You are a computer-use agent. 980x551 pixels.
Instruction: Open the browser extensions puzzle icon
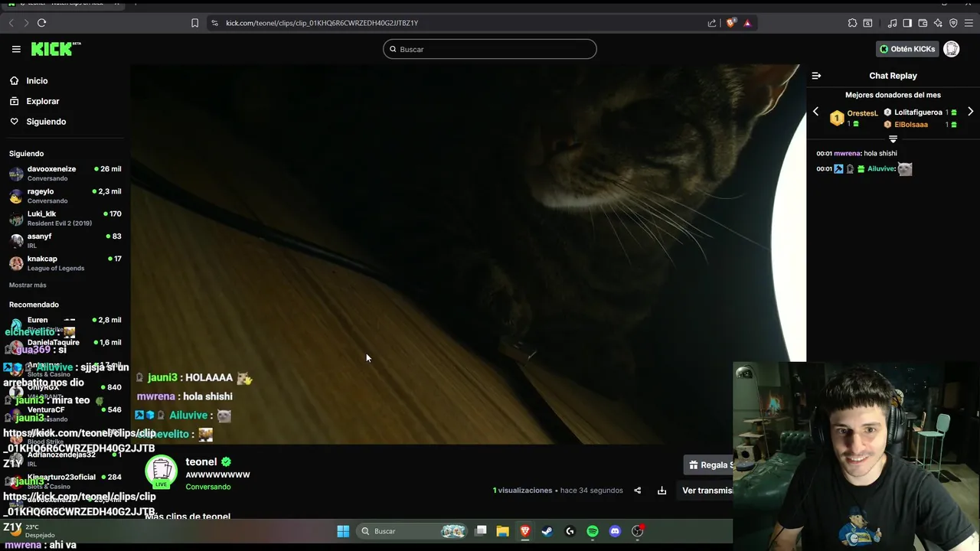point(852,23)
